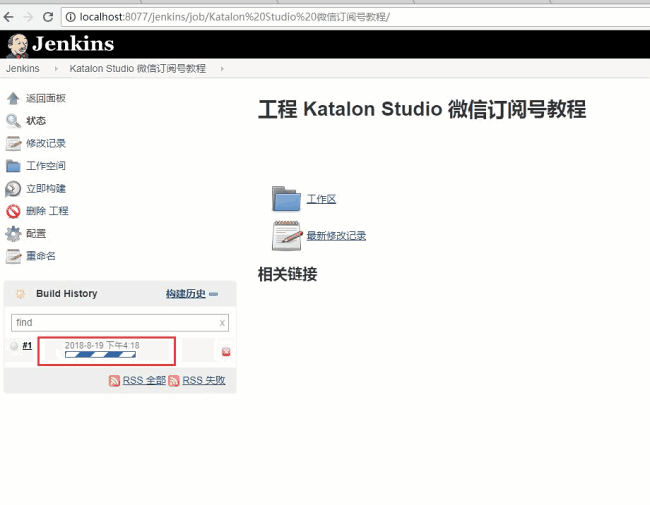Open the 最新修改记录 link
650x505 pixels.
coord(336,236)
